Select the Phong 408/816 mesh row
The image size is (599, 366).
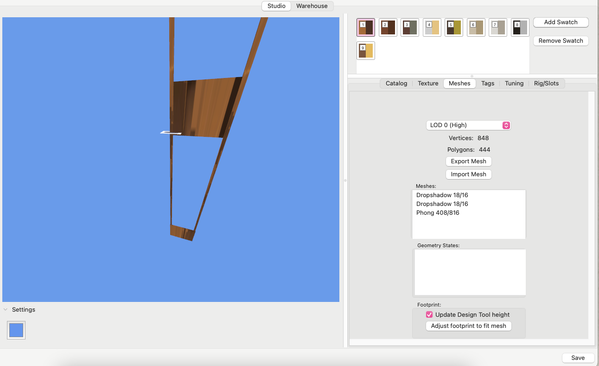469,213
